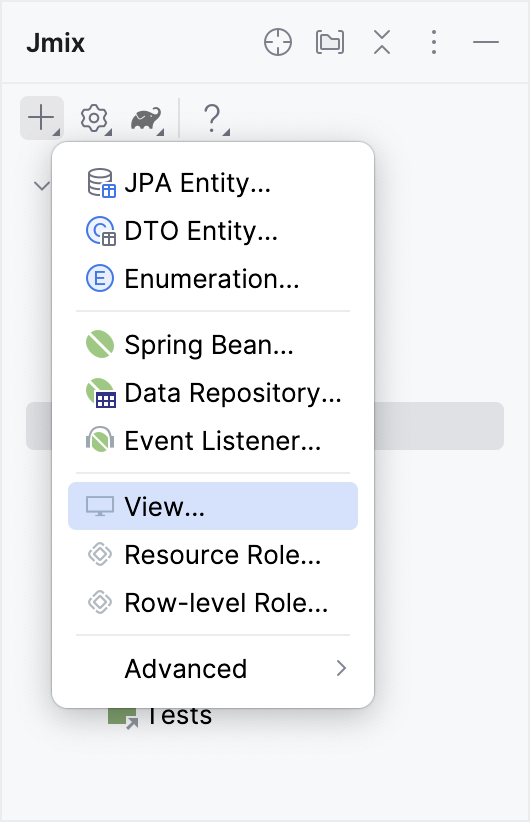Select the Tests tree item
Image resolution: width=530 pixels, height=822 pixels.
[x=180, y=716]
